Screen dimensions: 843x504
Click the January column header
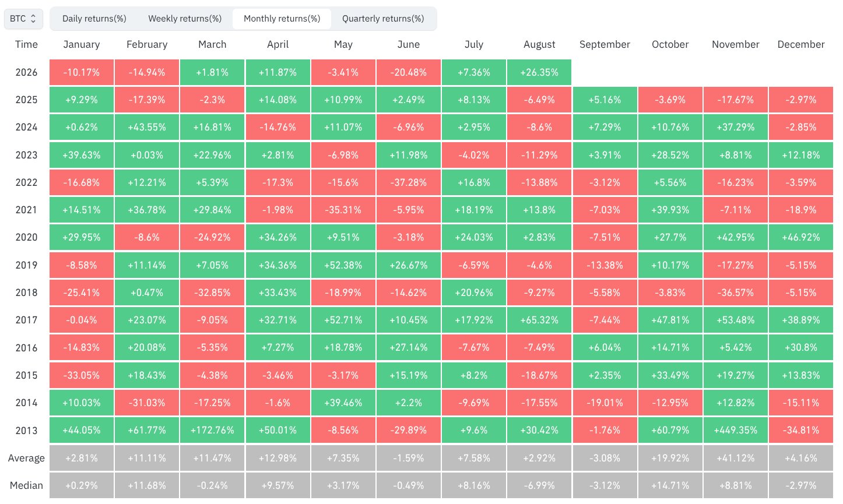(82, 44)
